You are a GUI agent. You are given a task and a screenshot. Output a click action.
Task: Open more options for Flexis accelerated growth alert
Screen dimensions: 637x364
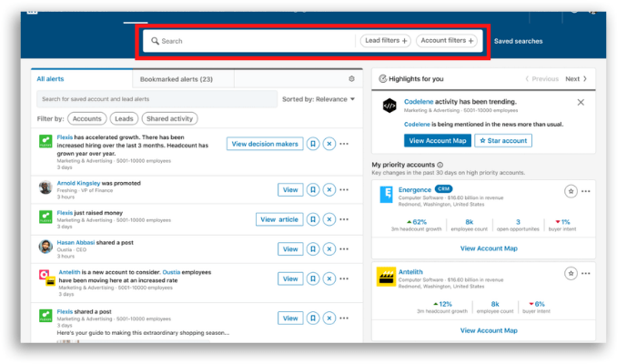click(344, 144)
